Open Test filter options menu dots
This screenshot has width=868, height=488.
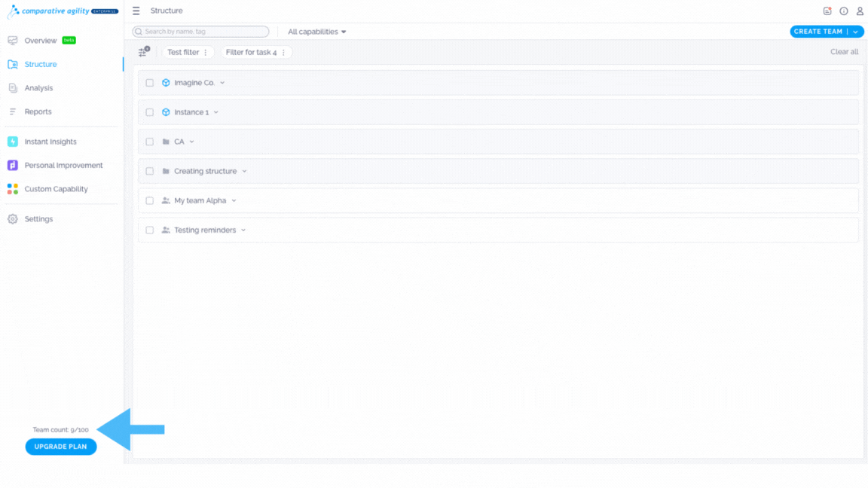[x=206, y=52]
